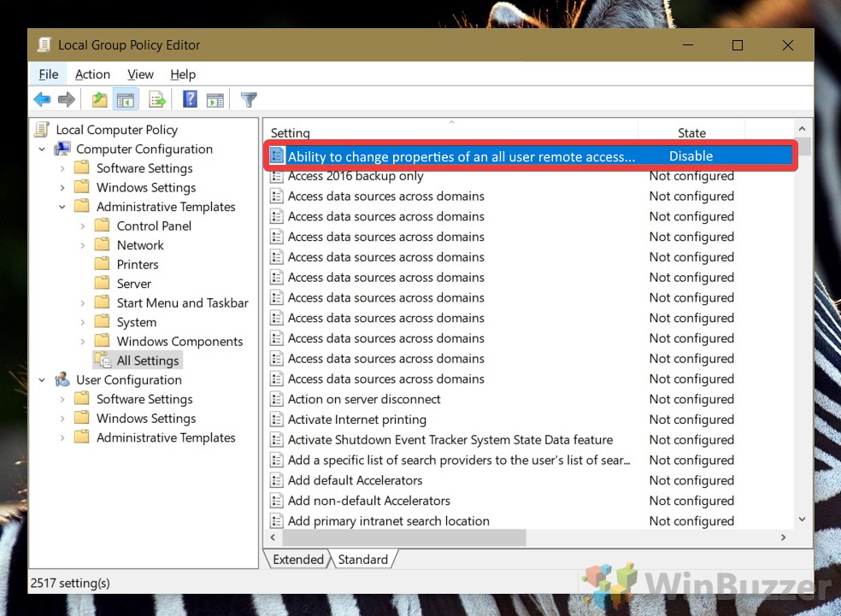This screenshot has height=616, width=841.
Task: Select 'Add default Accelerators' setting
Action: coord(355,480)
